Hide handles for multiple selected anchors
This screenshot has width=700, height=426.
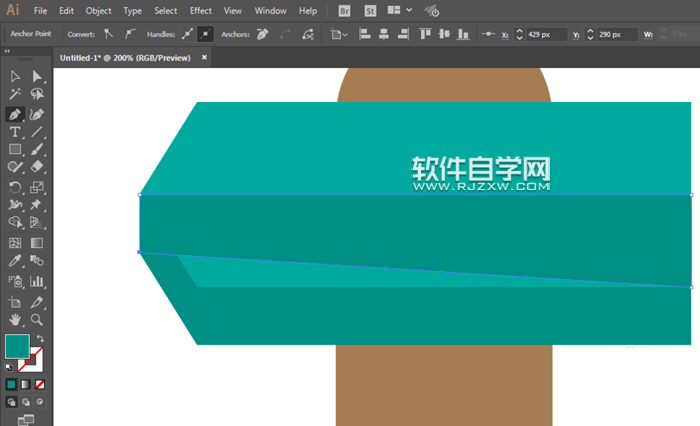[205, 34]
